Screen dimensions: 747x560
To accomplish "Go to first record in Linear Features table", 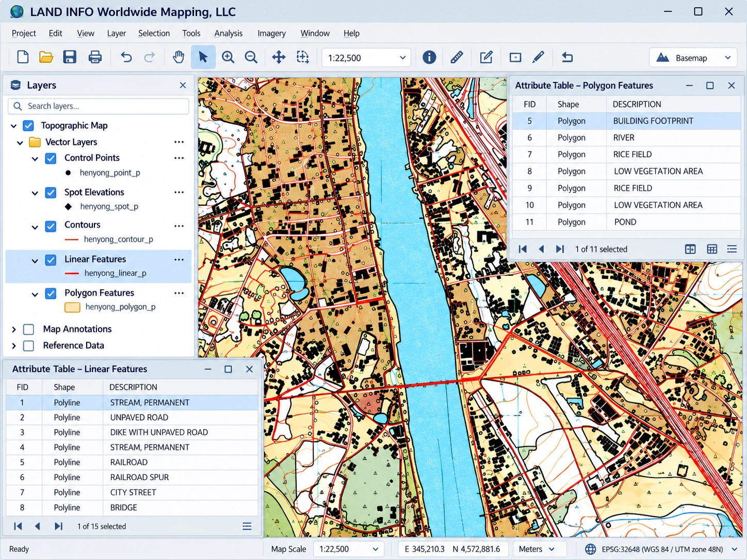I will coord(18,526).
